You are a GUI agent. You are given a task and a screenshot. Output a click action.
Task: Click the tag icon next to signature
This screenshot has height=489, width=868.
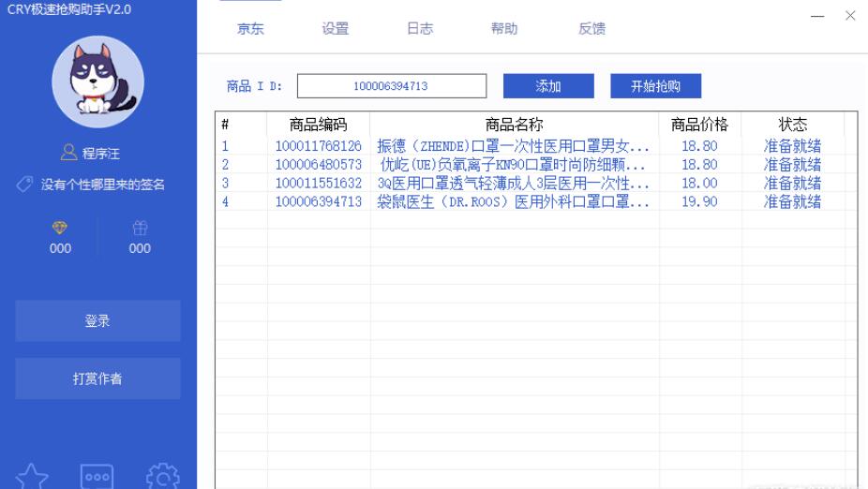point(24,185)
